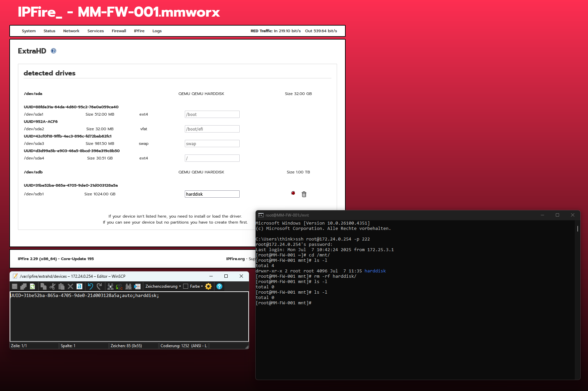Select all text with the 'a' icon
Image resolution: width=588 pixels, height=391 pixels.
(79, 286)
